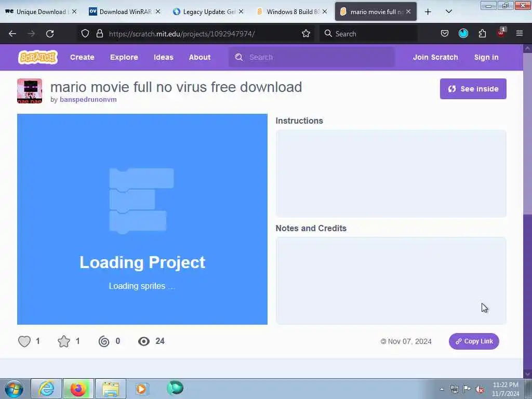The height and width of the screenshot is (399, 532).
Task: Click the Copy Link button
Action: click(x=474, y=341)
